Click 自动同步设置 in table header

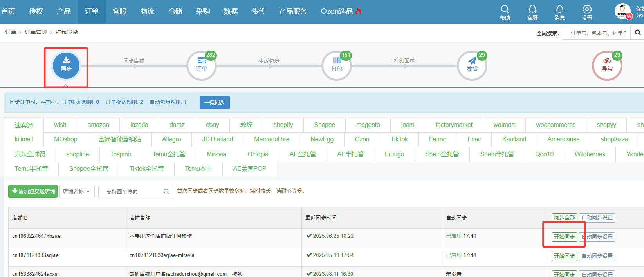[597, 217]
